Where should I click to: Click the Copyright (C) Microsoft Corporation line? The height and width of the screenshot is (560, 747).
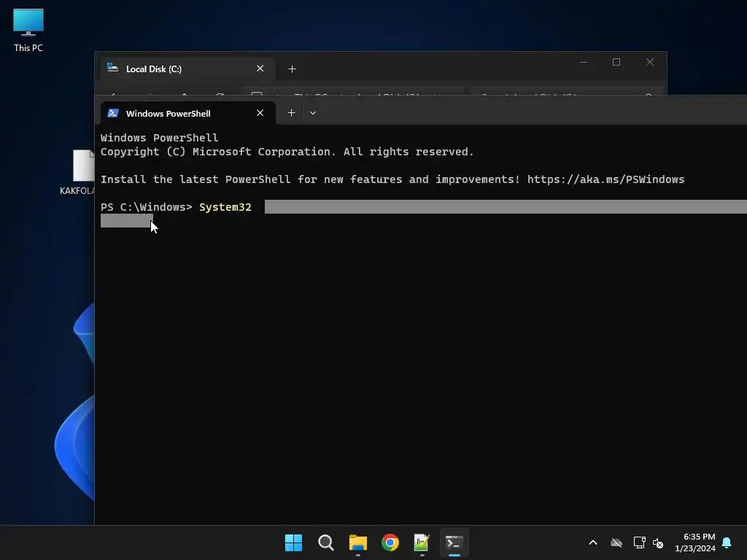coord(287,152)
